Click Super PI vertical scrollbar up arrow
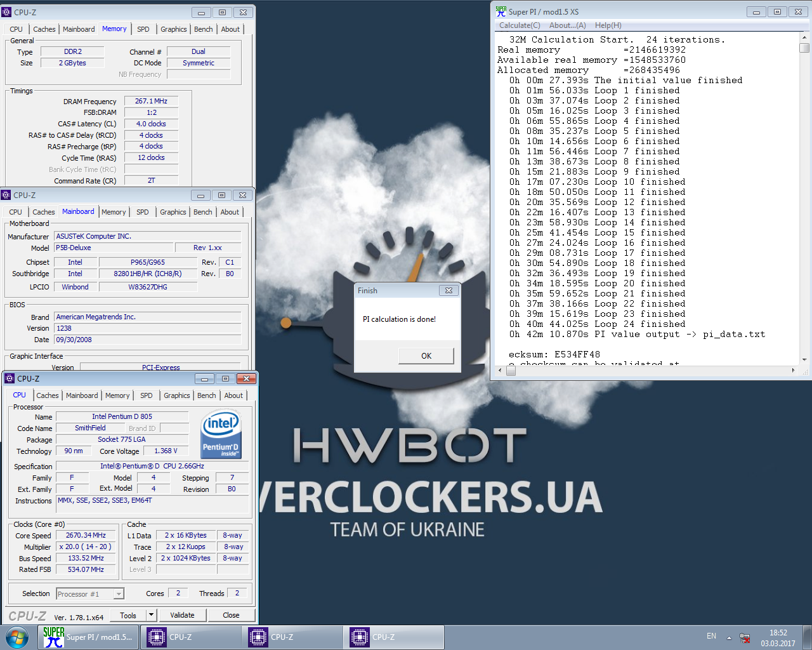The width and height of the screenshot is (812, 650). tap(804, 37)
